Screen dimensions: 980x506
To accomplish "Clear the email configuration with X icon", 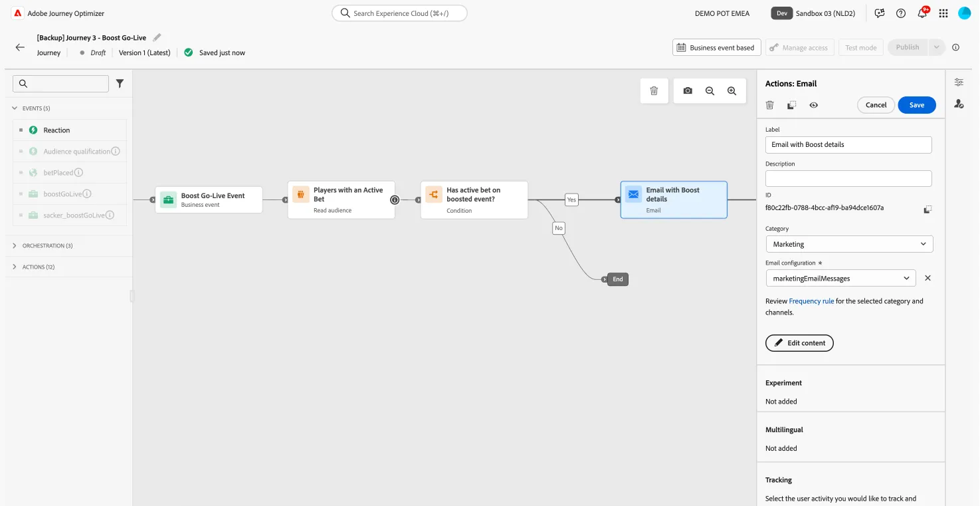I will [x=928, y=278].
